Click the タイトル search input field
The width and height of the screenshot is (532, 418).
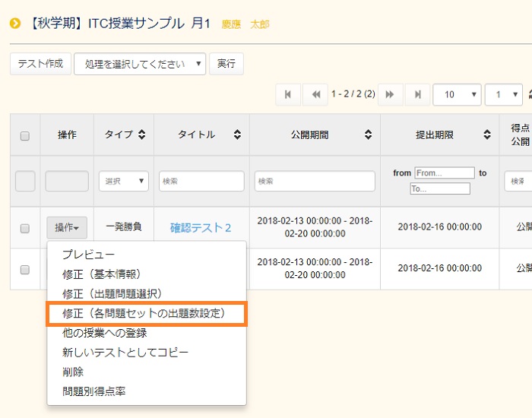tap(201, 181)
